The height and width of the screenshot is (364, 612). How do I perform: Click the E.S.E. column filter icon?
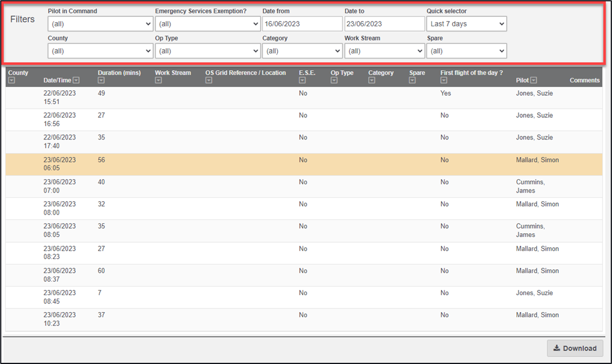pos(302,80)
